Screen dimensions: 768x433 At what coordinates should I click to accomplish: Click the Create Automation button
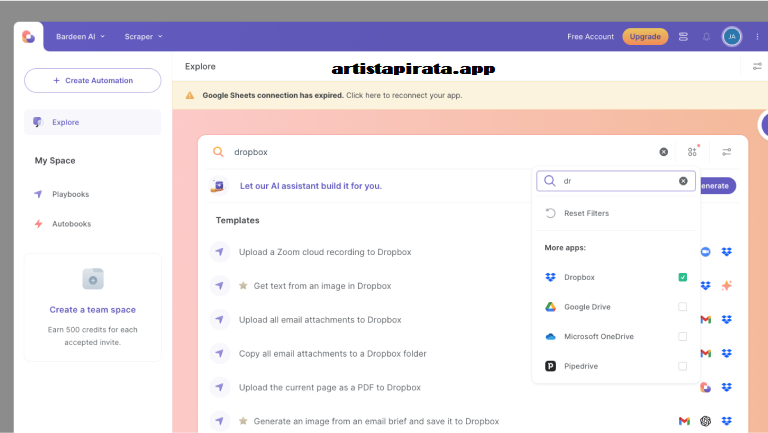[92, 80]
